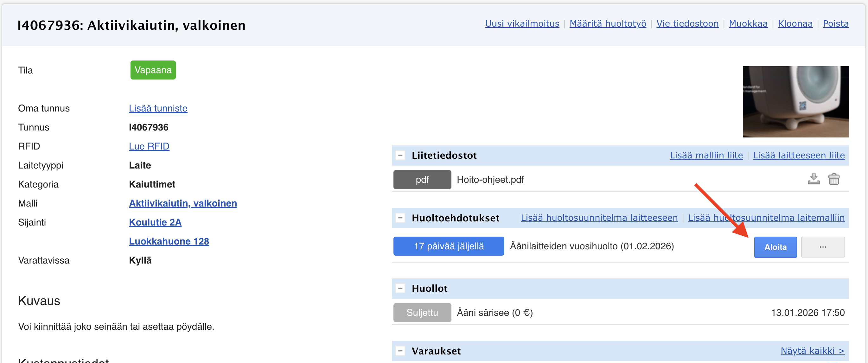Click Kloonaa to duplicate device
The image size is (868, 363).
795,23
